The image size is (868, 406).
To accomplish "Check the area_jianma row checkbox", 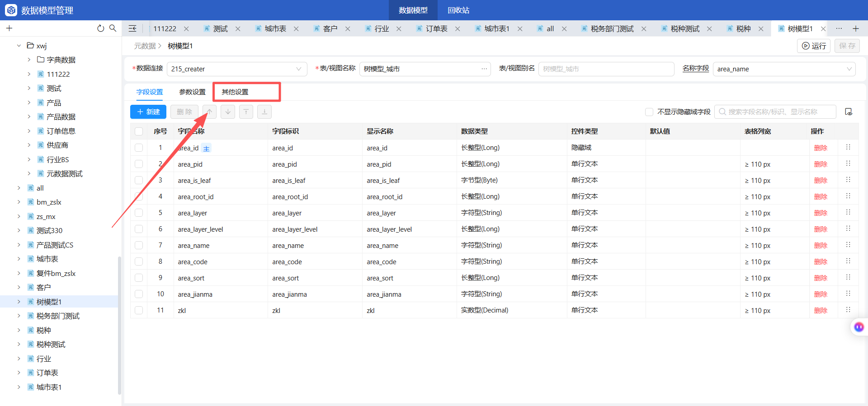I will click(139, 294).
